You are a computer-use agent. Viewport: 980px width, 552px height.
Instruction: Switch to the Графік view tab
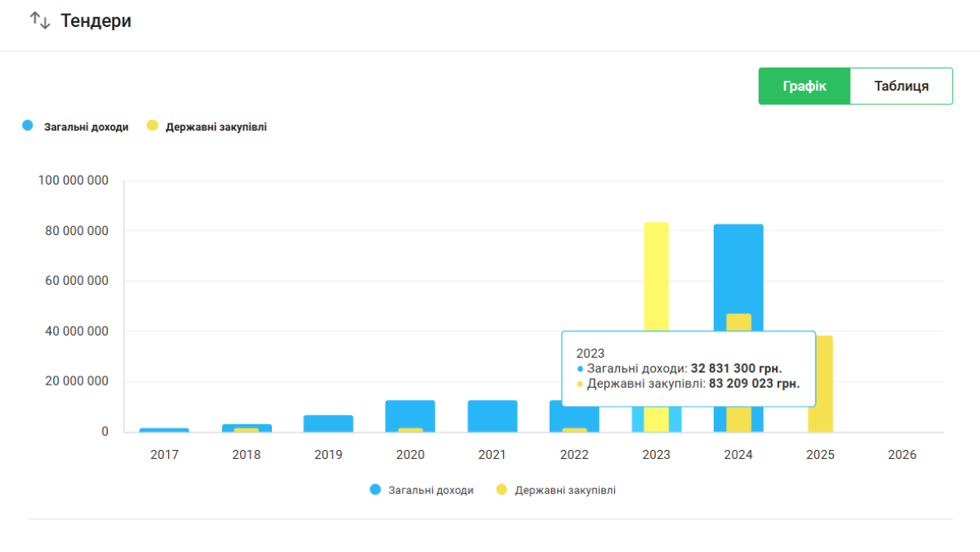tap(804, 86)
